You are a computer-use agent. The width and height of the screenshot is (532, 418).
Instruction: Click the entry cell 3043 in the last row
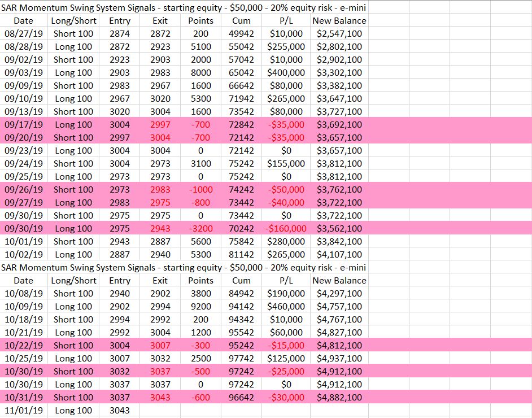119,411
